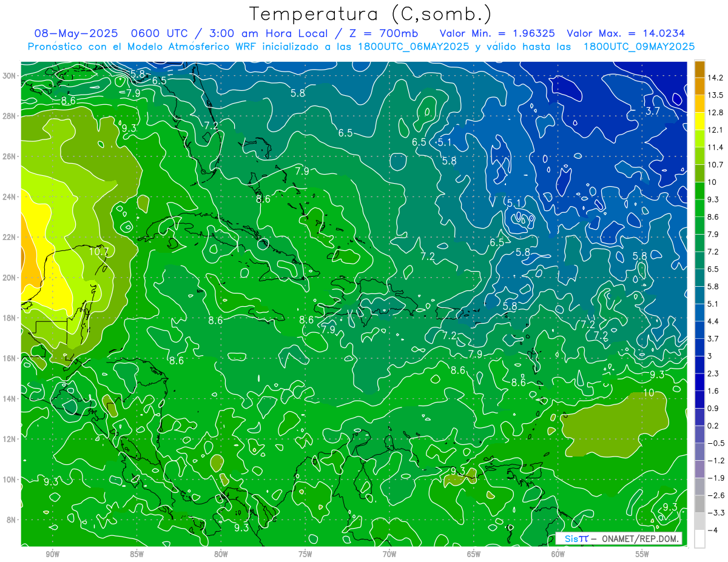
Task: Click the "22N" latitude axis label
Action: [x=10, y=237]
